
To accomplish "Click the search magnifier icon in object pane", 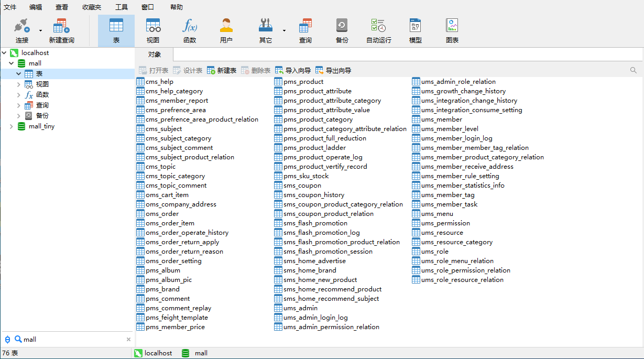I will point(634,70).
